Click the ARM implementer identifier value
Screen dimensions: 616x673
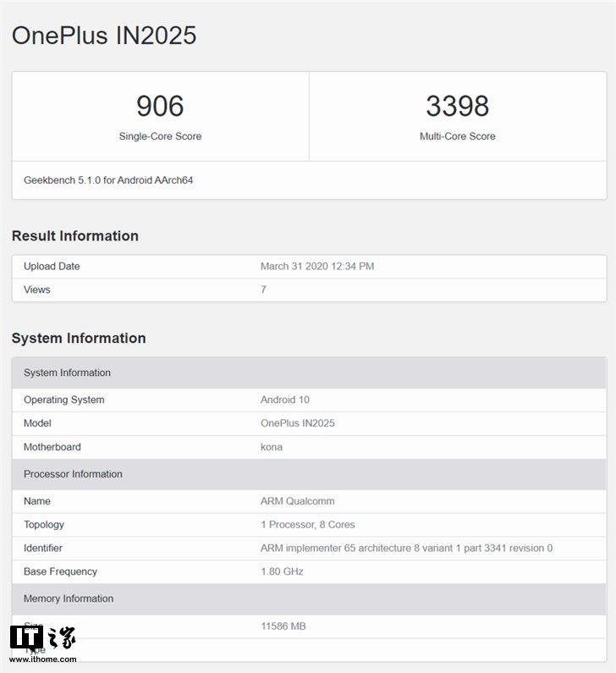pyautogui.click(x=406, y=549)
